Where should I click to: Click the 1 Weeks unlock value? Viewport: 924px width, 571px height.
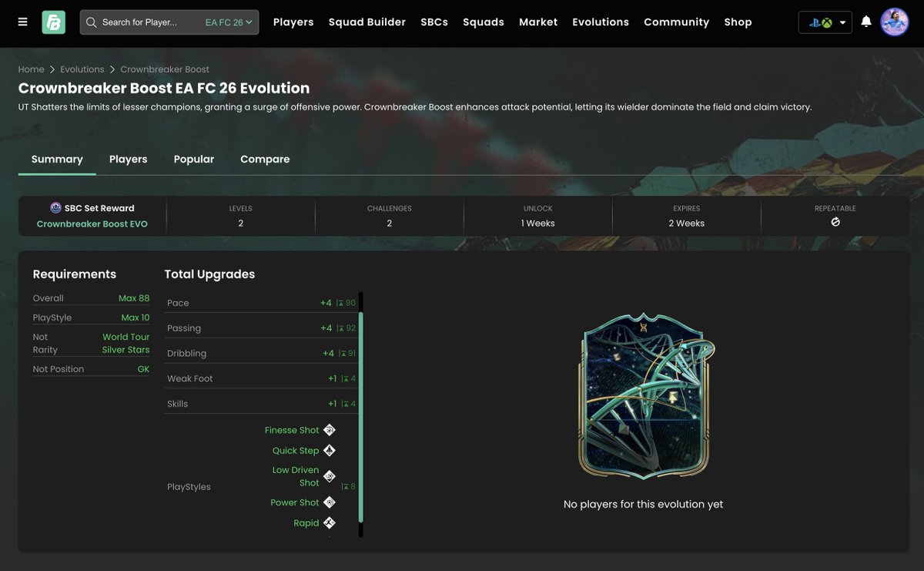point(538,223)
